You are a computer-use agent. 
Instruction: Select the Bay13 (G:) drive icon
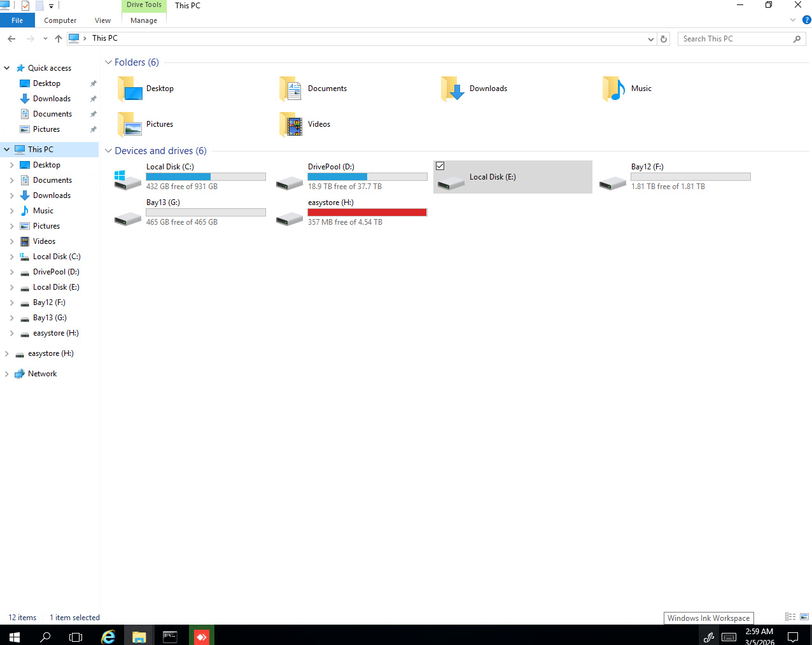tap(128, 219)
